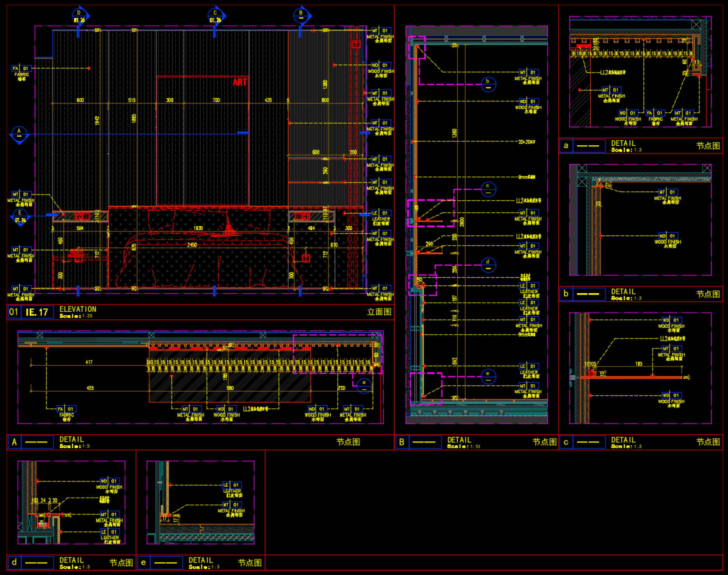Click the 515 dimension in the elevation

132,100
